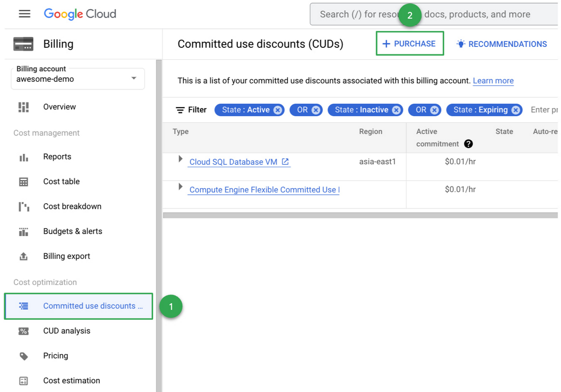Select Committed use discounts menu item
Screen dimensions: 561x392
[x=79, y=306]
